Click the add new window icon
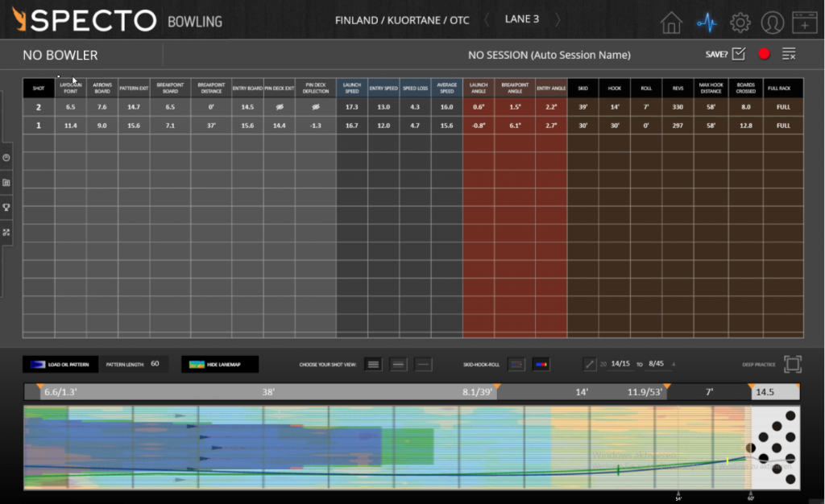This screenshot has width=825, height=504. (x=804, y=23)
